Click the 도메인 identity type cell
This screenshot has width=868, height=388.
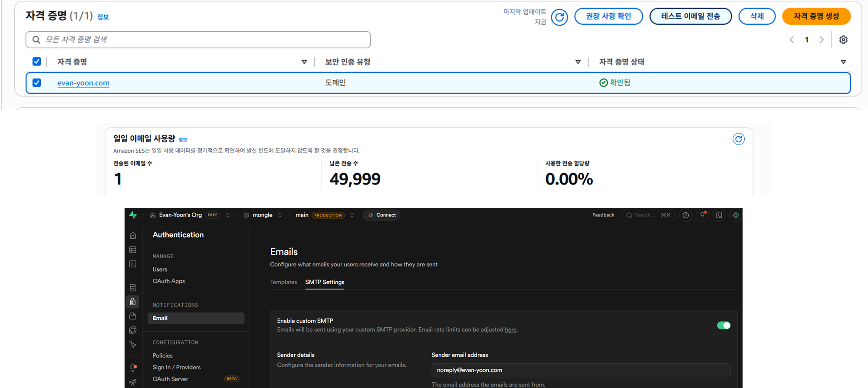(x=335, y=82)
